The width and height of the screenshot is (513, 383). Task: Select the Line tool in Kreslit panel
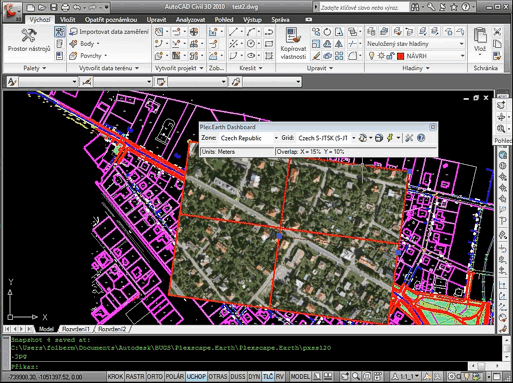click(233, 32)
